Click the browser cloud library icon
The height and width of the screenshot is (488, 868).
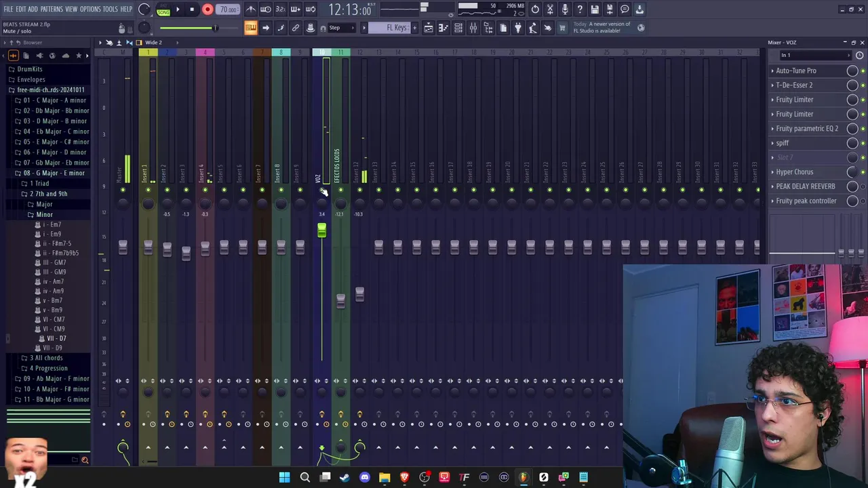tap(65, 56)
